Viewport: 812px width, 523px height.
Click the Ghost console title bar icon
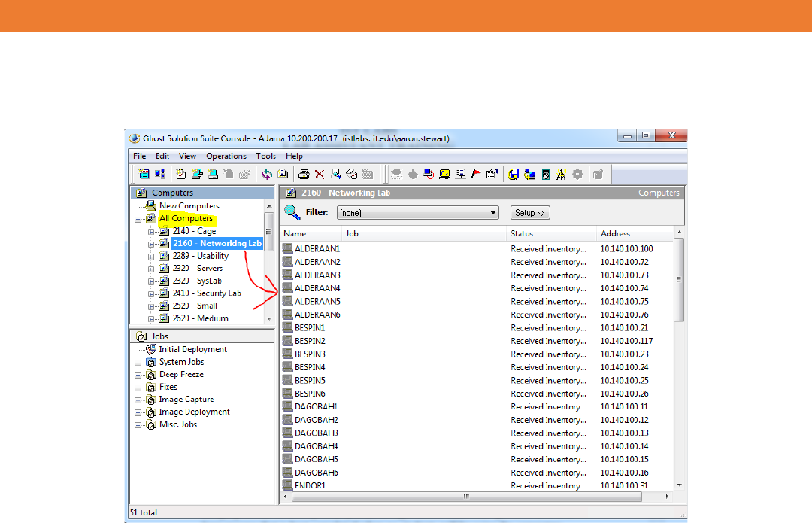134,138
